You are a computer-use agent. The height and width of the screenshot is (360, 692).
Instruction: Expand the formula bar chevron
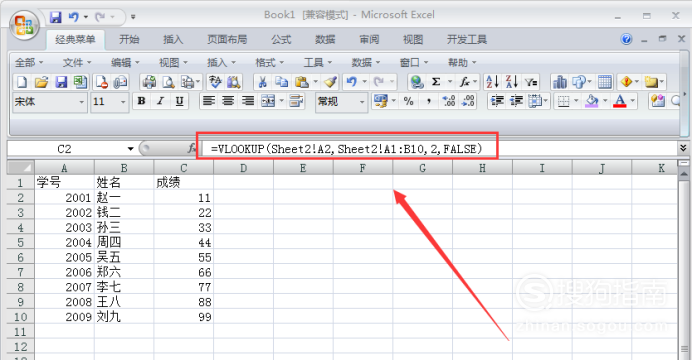pos(683,148)
